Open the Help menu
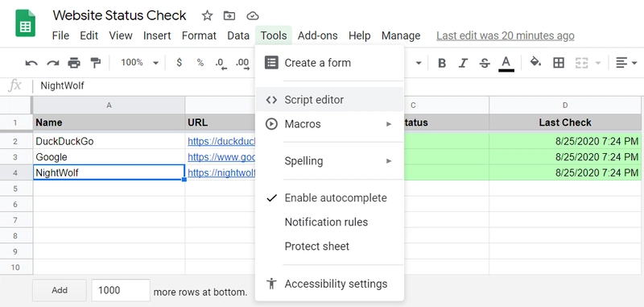This screenshot has width=644, height=307. tap(359, 35)
